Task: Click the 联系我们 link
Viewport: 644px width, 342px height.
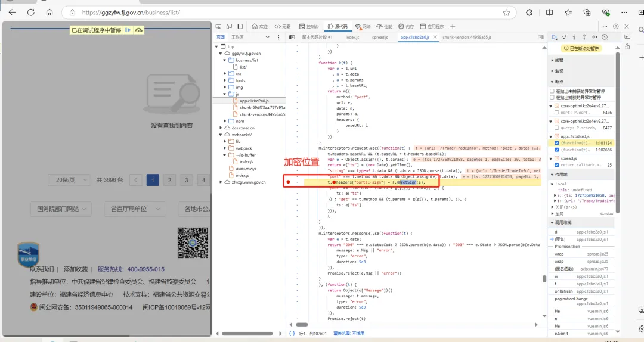Action: pyautogui.click(x=42, y=269)
